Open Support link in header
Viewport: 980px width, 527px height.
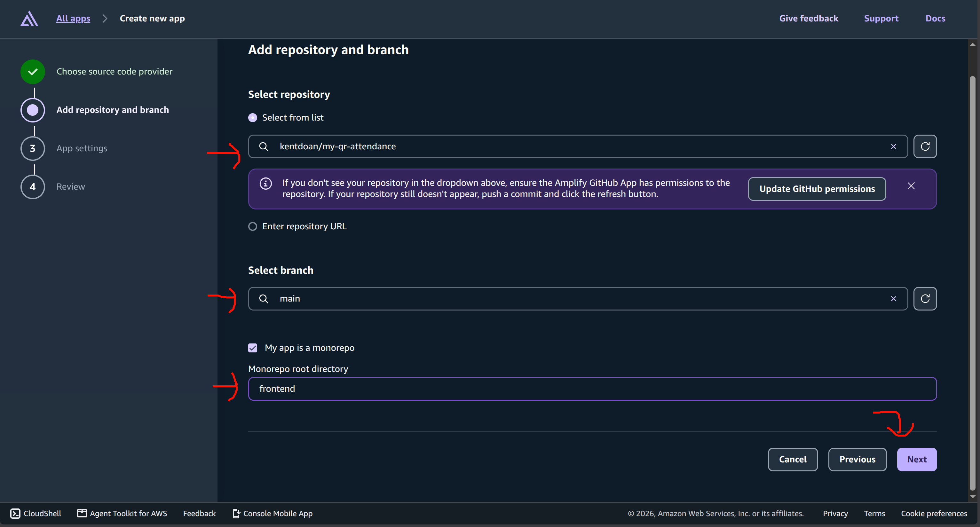(x=881, y=18)
